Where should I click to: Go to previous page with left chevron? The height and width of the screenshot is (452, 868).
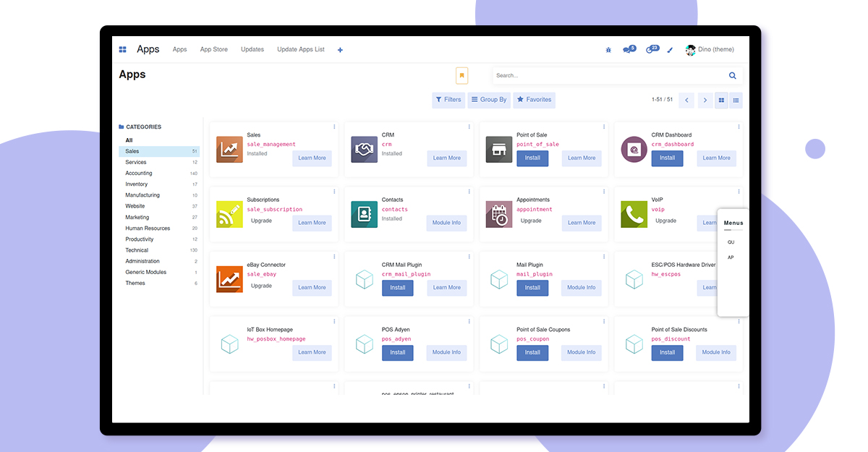point(686,101)
